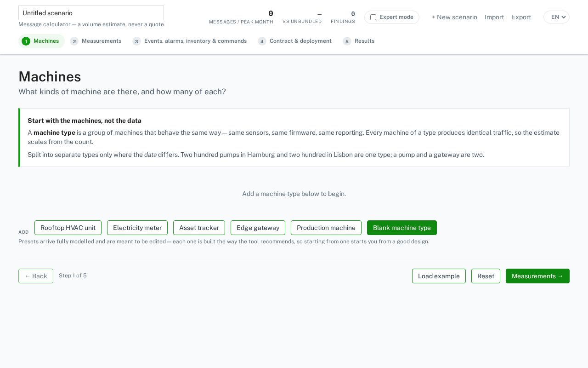The image size is (588, 368).
Task: Switch to the Measurements tab
Action: pyautogui.click(x=96, y=41)
